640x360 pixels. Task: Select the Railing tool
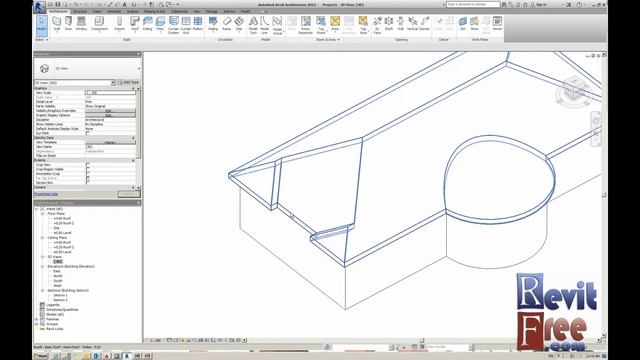[213, 24]
